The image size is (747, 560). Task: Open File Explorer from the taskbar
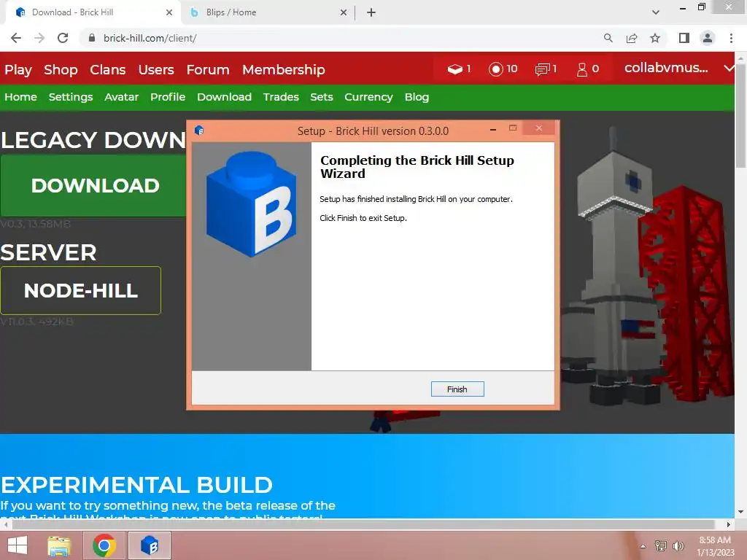[59, 545]
